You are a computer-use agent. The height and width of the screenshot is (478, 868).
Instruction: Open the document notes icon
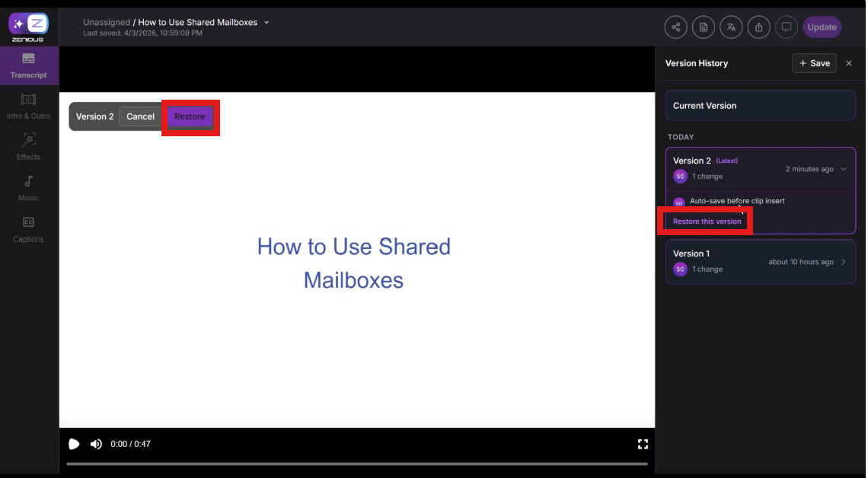point(703,27)
